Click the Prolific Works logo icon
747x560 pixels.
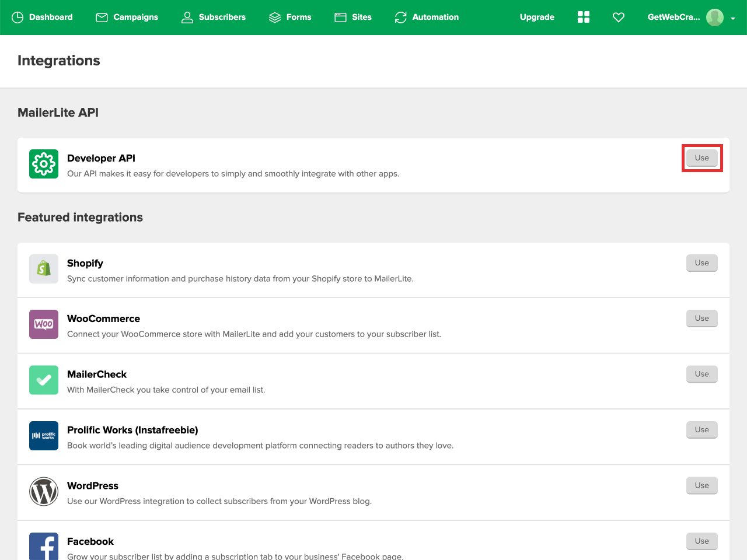pyautogui.click(x=44, y=436)
